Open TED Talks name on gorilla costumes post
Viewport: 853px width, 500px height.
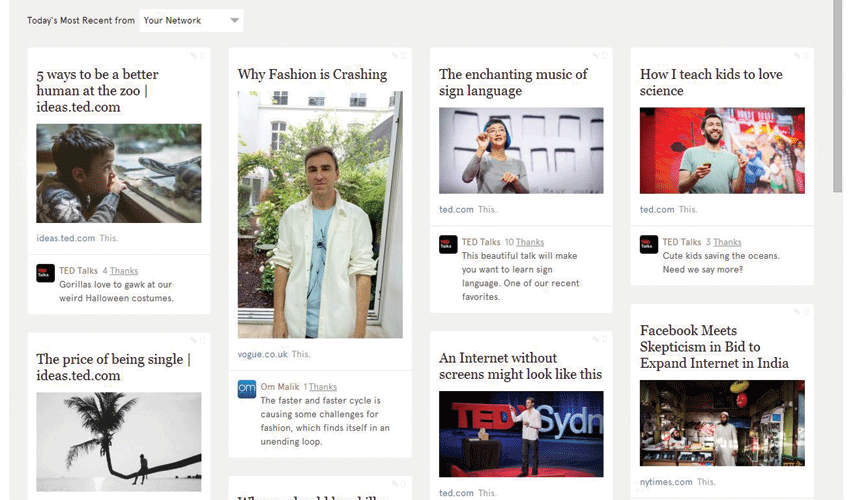pyautogui.click(x=78, y=271)
